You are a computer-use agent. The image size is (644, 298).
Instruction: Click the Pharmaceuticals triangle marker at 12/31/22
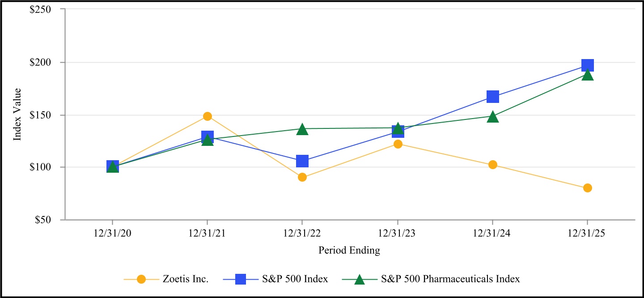[302, 129]
